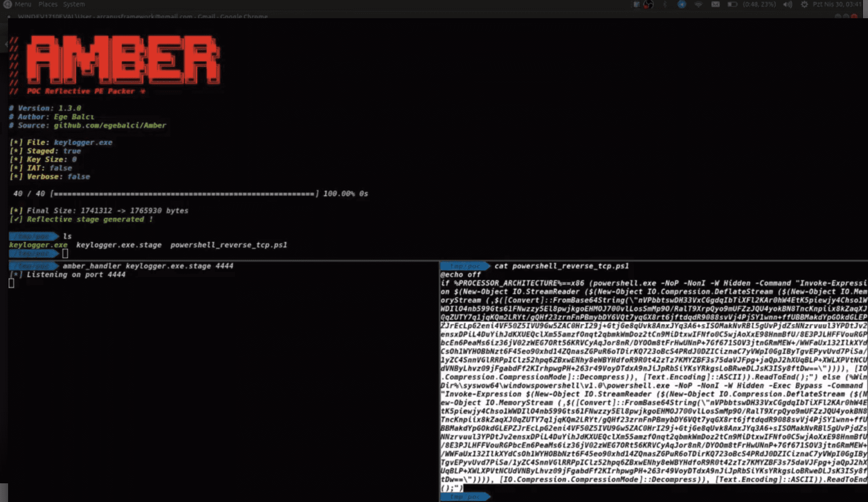Click the github.com/egebalci/Amber source link
The height and width of the screenshot is (502, 868).
(x=110, y=125)
